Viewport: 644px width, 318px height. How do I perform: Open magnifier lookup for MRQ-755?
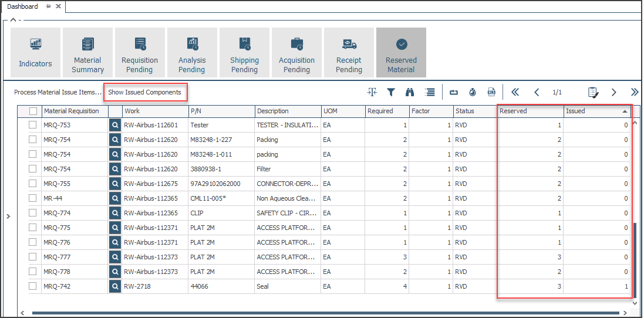click(x=115, y=184)
